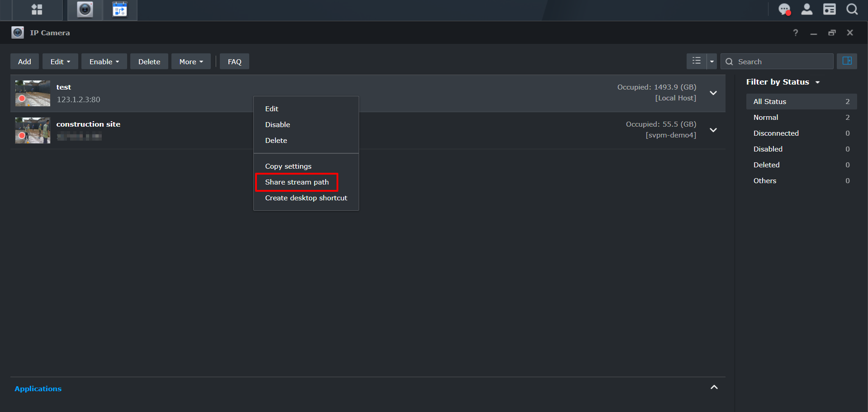Select Copy settings from context menu
The width and height of the screenshot is (868, 412).
(288, 166)
